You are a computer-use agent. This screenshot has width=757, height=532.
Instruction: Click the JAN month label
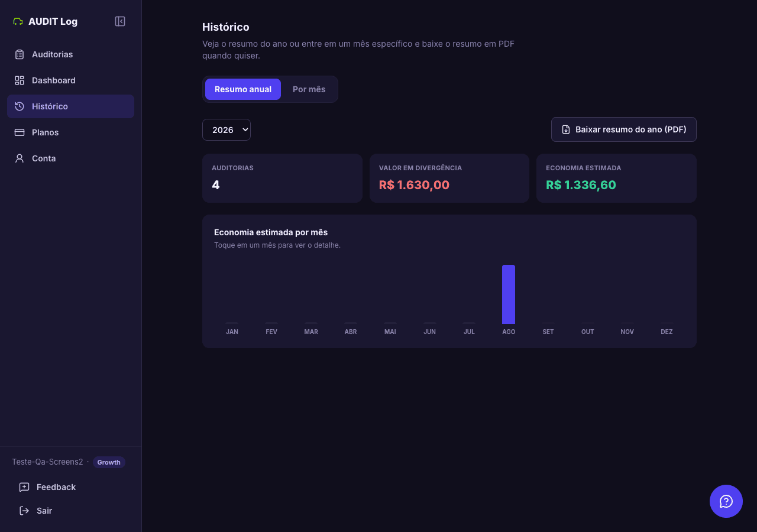point(232,332)
